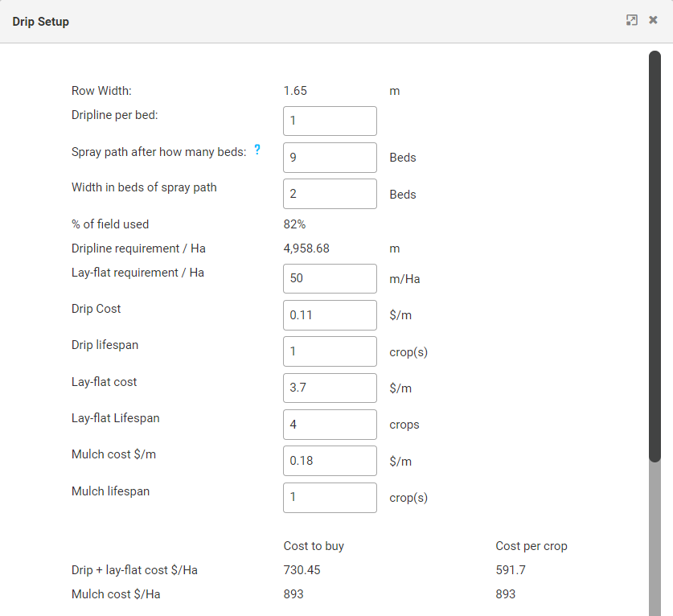Click the Row Width value 1.65
The height and width of the screenshot is (616, 673).
(295, 91)
